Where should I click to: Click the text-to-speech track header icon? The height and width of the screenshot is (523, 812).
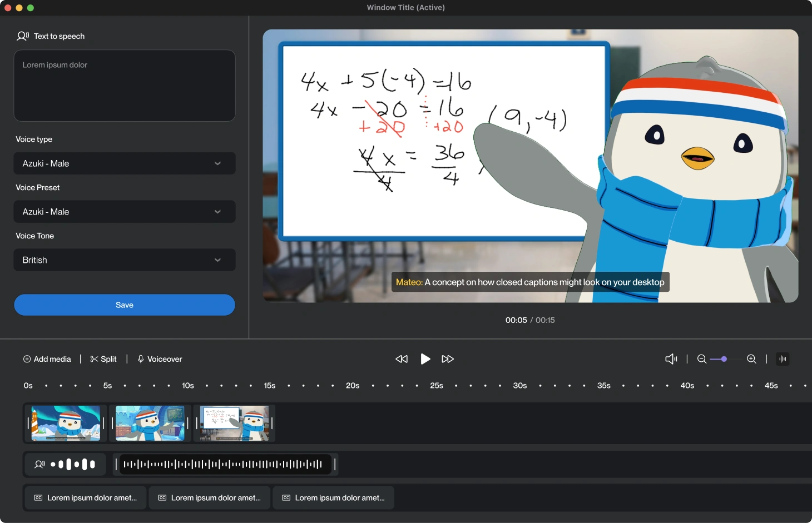click(x=39, y=464)
